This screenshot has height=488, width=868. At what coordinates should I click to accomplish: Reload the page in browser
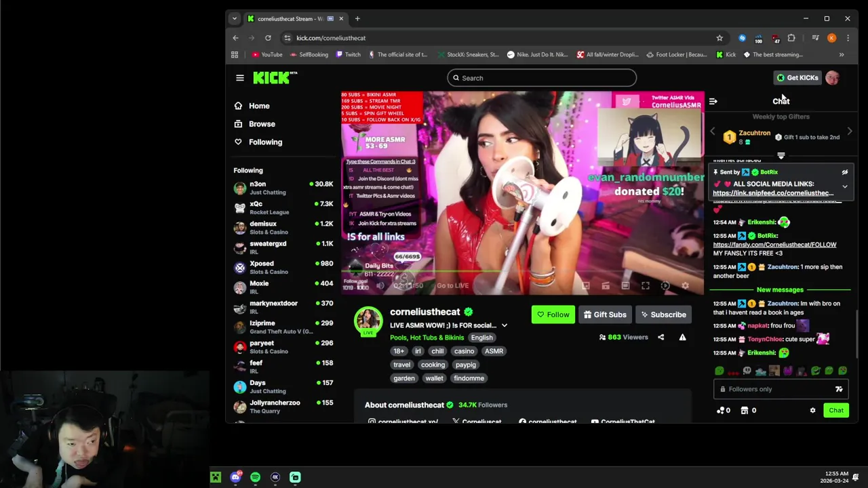click(268, 38)
